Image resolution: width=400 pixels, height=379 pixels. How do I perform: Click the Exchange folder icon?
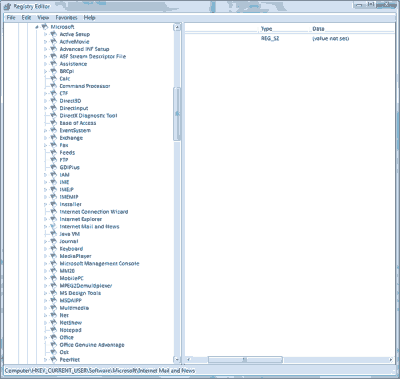coord(53,138)
